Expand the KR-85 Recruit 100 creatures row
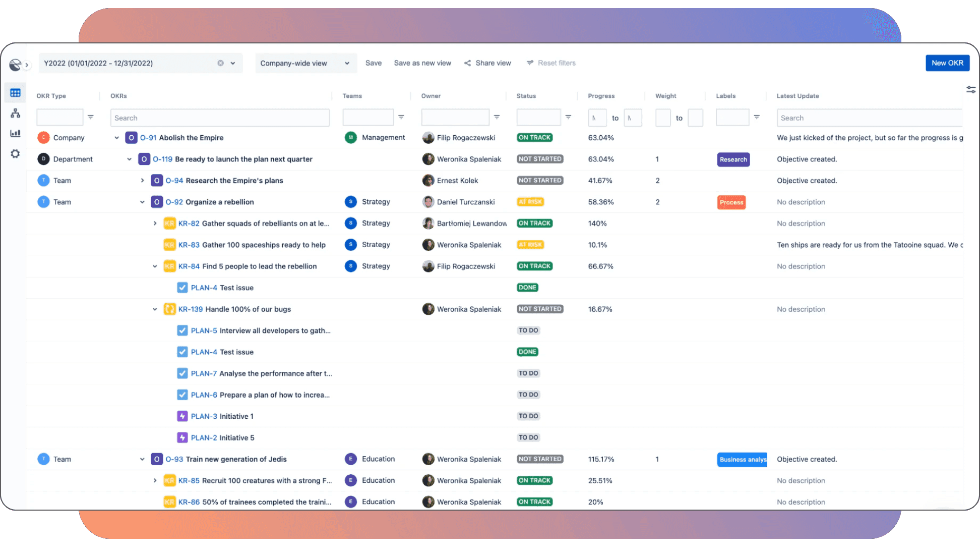Image resolution: width=980 pixels, height=553 pixels. coord(155,480)
